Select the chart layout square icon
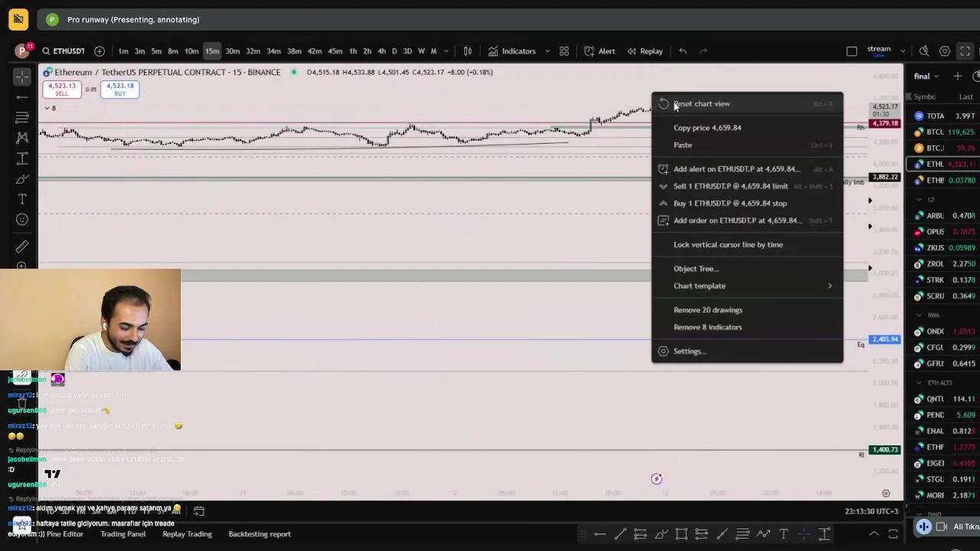980x551 pixels. (x=851, y=51)
